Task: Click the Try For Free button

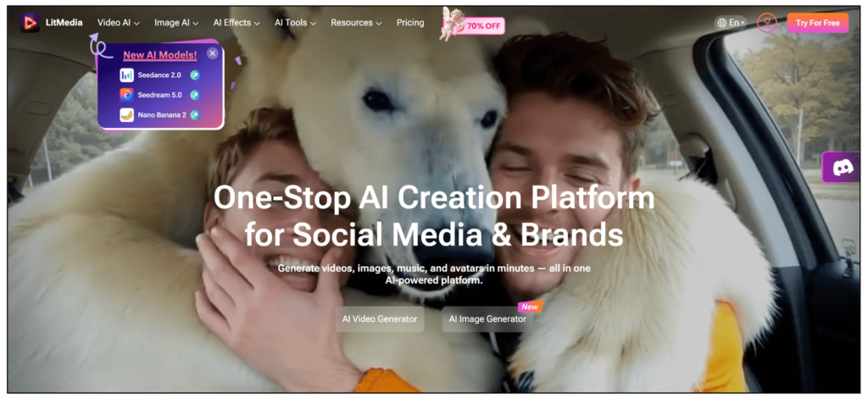Action: [818, 23]
